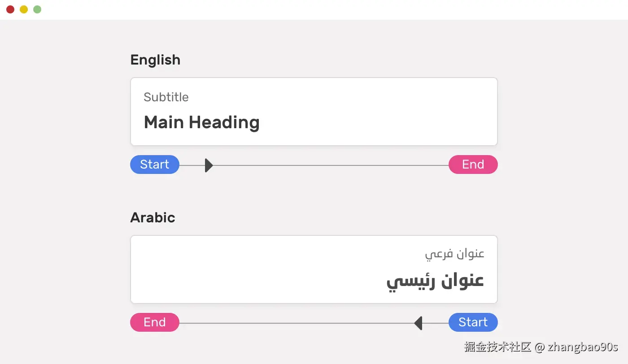Click the direction line left of the Arabic arrow
This screenshot has height=364, width=628.
296,323
